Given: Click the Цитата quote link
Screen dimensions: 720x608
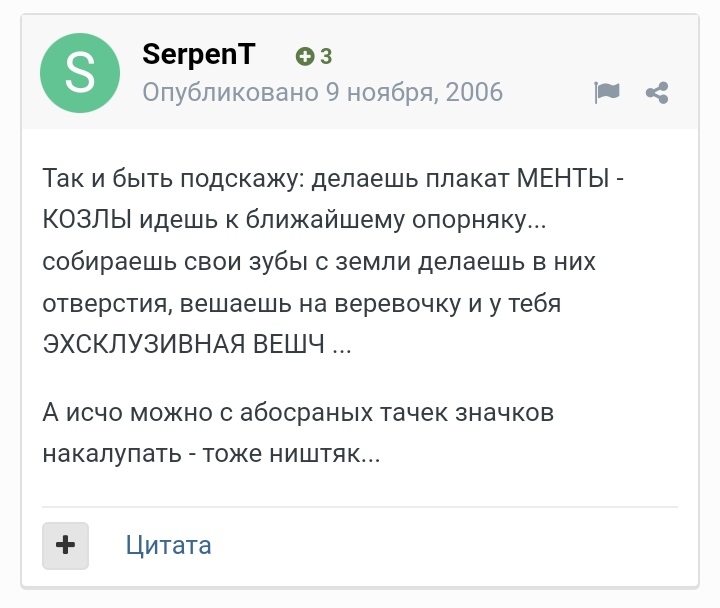Looking at the screenshot, I should coord(168,545).
